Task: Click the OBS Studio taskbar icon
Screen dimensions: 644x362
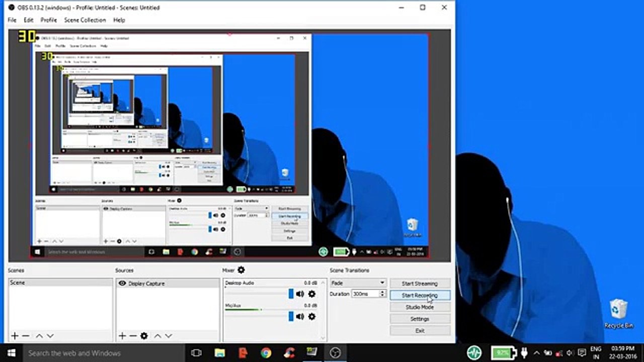Action: pyautogui.click(x=336, y=353)
